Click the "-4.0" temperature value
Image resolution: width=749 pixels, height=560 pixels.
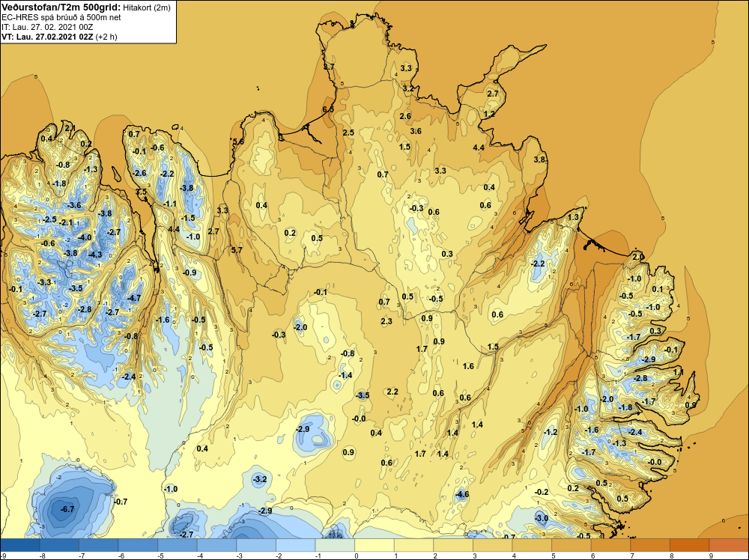click(x=85, y=237)
